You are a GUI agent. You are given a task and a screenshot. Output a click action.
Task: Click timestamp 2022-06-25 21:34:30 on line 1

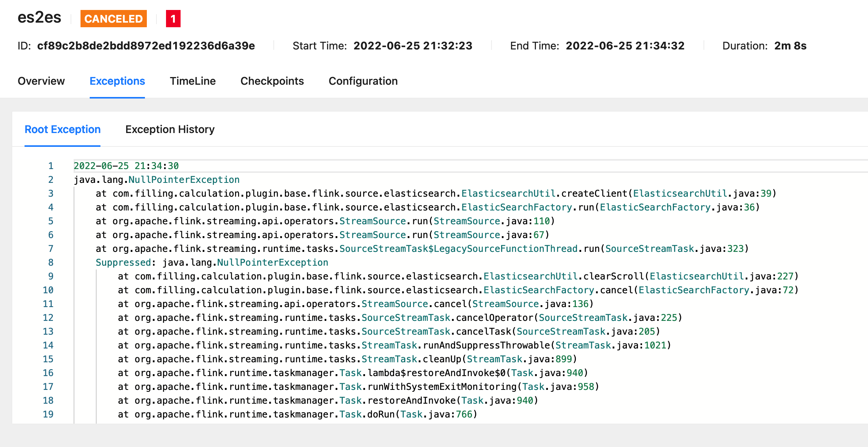click(x=126, y=166)
